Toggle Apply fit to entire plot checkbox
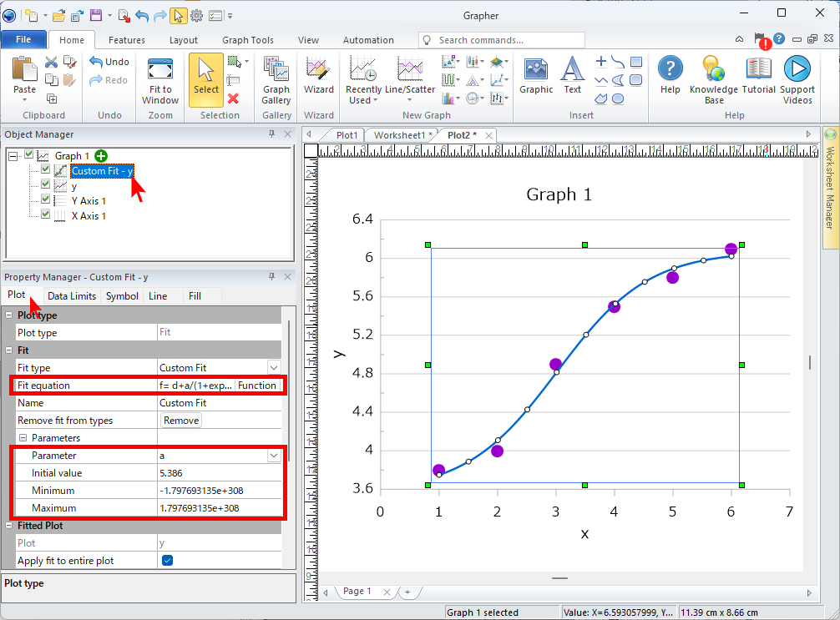The height and width of the screenshot is (620, 840). coord(167,561)
